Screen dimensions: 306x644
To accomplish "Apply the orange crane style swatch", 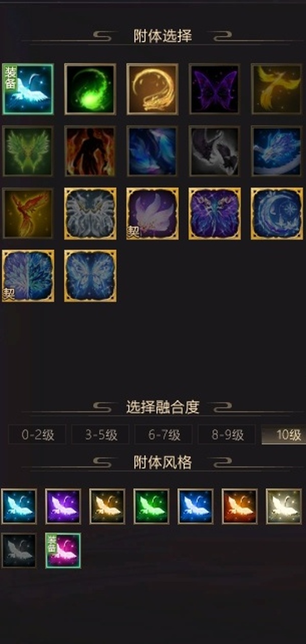I will click(240, 506).
